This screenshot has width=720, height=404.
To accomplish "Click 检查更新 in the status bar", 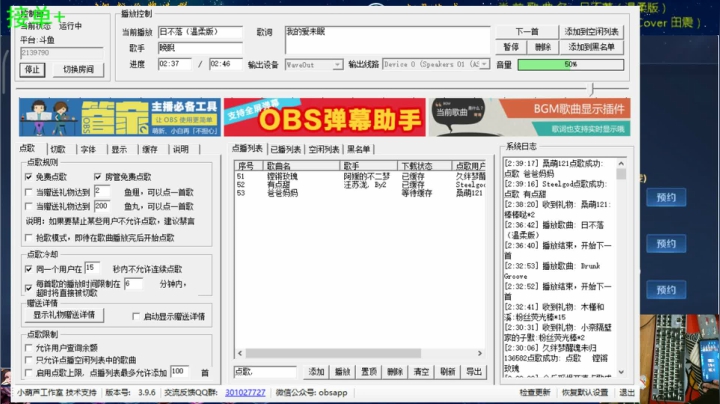I will pyautogui.click(x=535, y=393).
